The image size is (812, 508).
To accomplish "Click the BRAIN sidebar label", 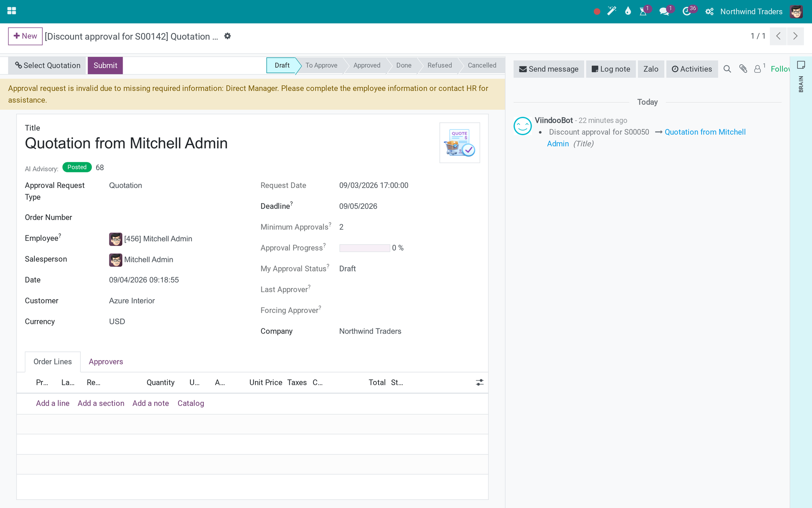I will click(x=801, y=84).
